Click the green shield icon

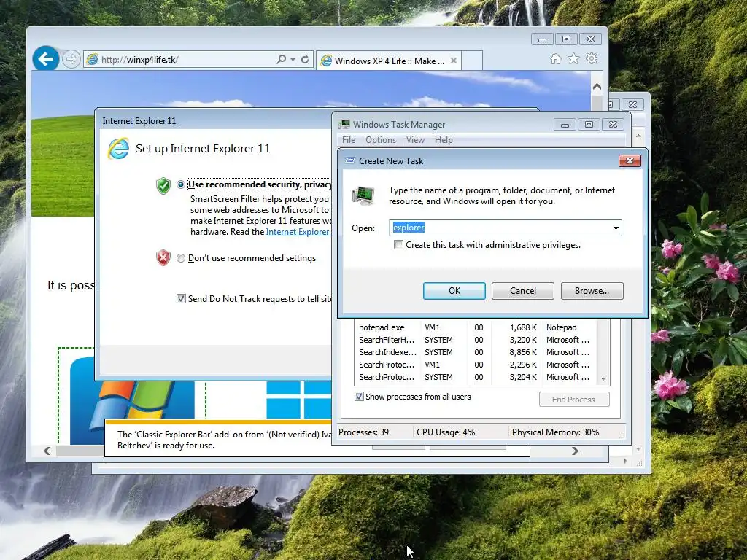click(163, 185)
